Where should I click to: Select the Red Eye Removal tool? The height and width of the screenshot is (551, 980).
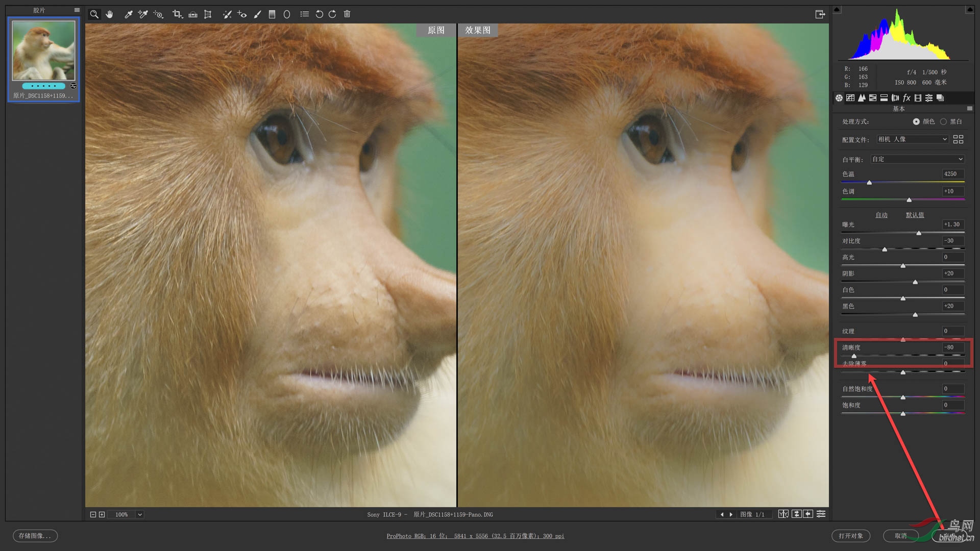[242, 14]
